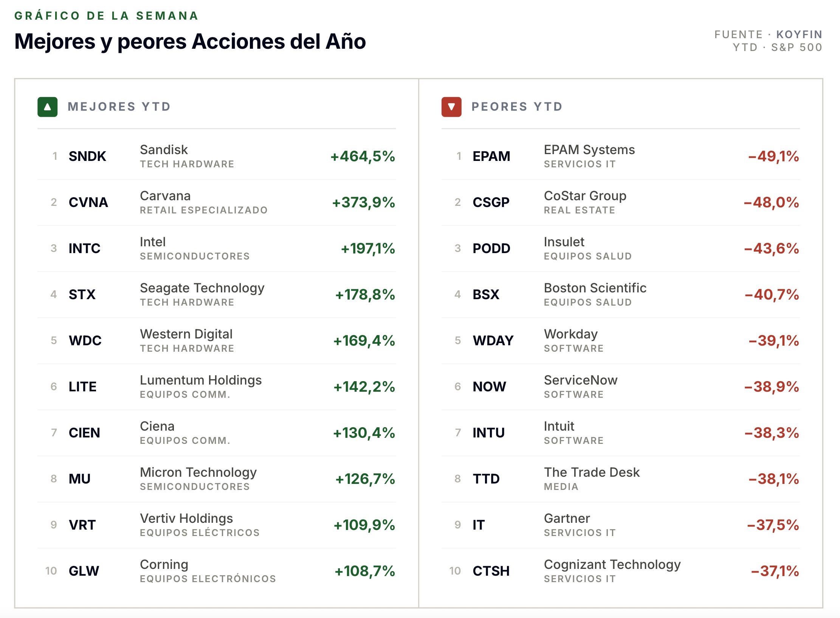The width and height of the screenshot is (840, 618).
Task: Click the GLW Corning ticker
Action: tap(84, 571)
